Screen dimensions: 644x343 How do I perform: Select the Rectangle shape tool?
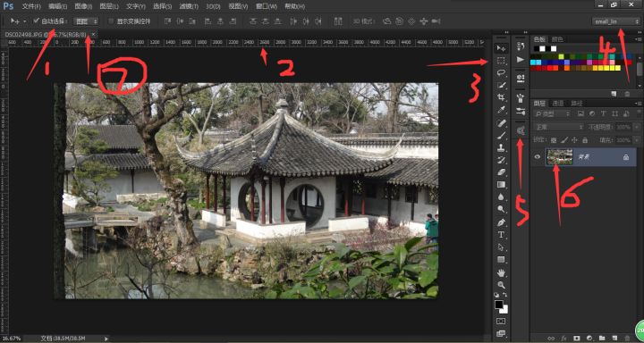pos(501,259)
